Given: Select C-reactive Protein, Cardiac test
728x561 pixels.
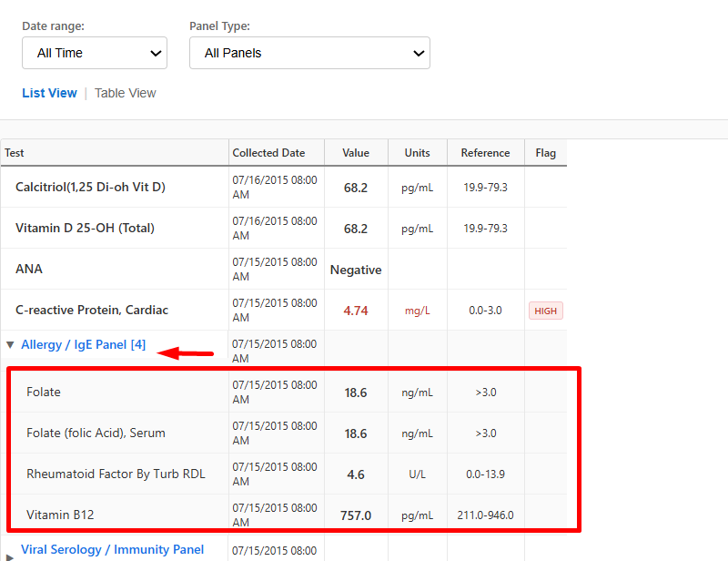Looking at the screenshot, I should click(x=92, y=310).
